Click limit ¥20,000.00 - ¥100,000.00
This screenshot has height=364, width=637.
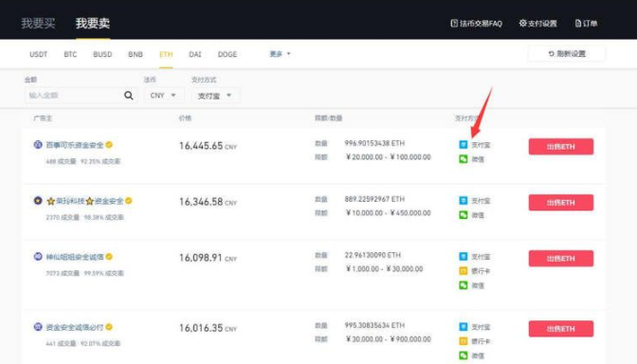tap(388, 157)
